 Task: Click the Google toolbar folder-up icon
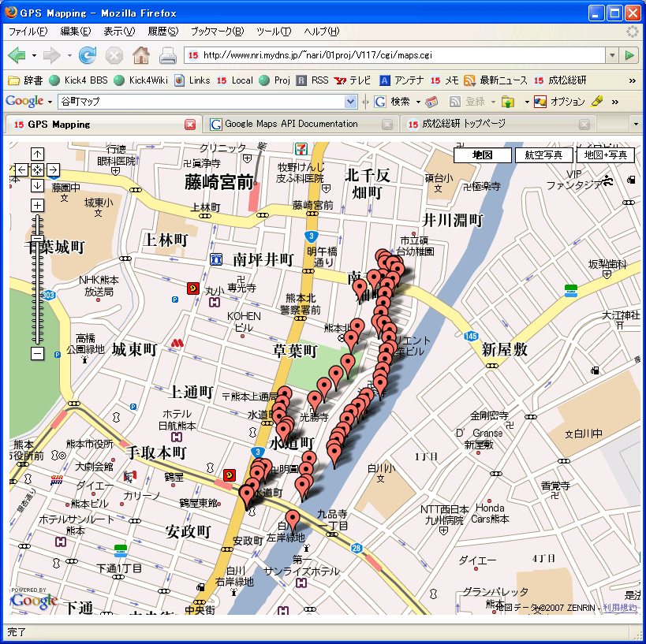[508, 102]
